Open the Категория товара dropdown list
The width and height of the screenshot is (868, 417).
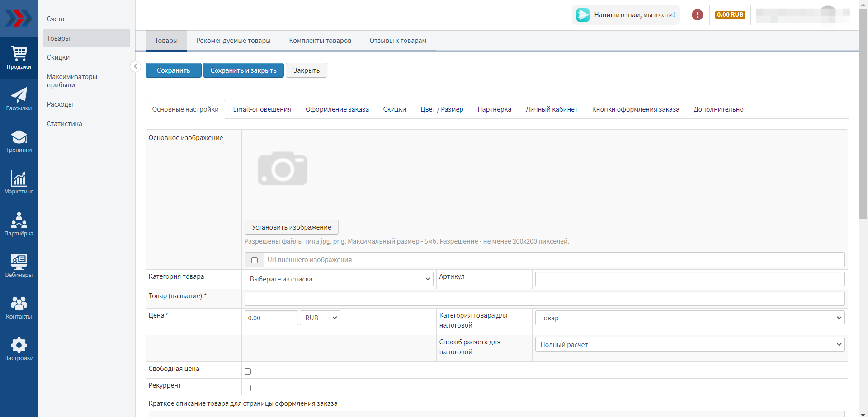click(x=339, y=279)
